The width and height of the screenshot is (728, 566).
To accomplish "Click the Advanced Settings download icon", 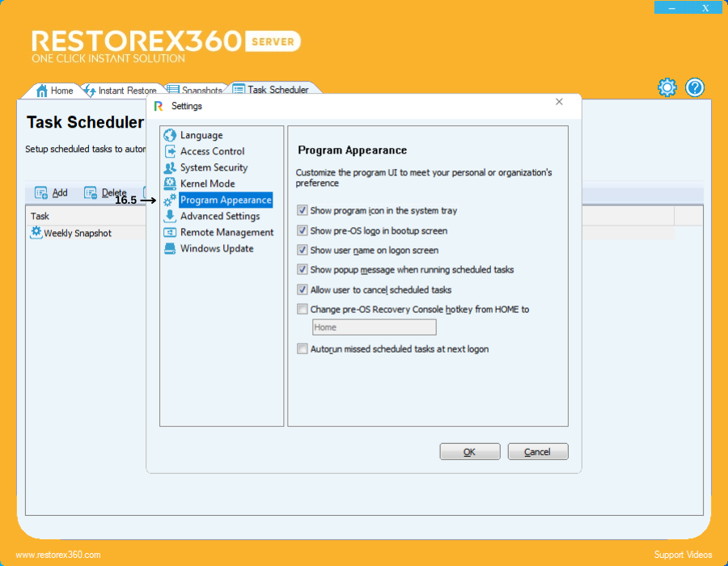I will click(x=170, y=216).
